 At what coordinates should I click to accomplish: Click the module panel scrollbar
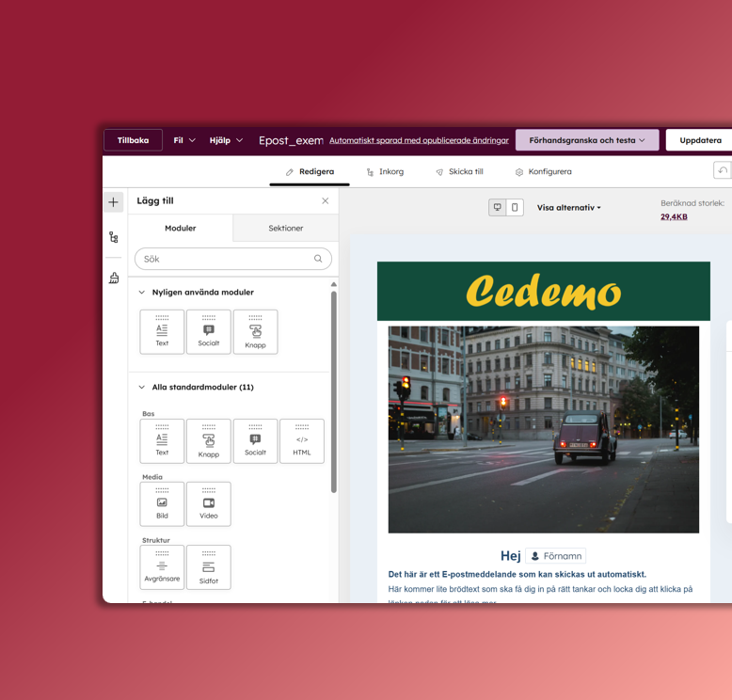click(x=333, y=392)
